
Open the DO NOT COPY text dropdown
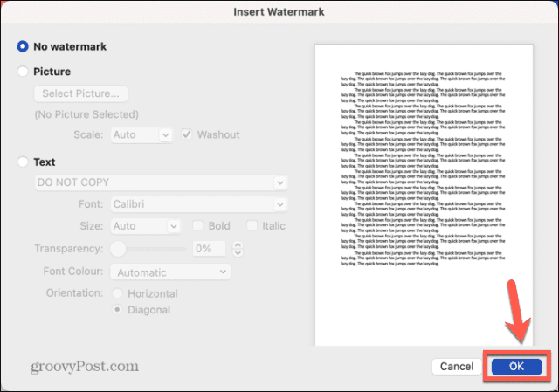click(161, 182)
